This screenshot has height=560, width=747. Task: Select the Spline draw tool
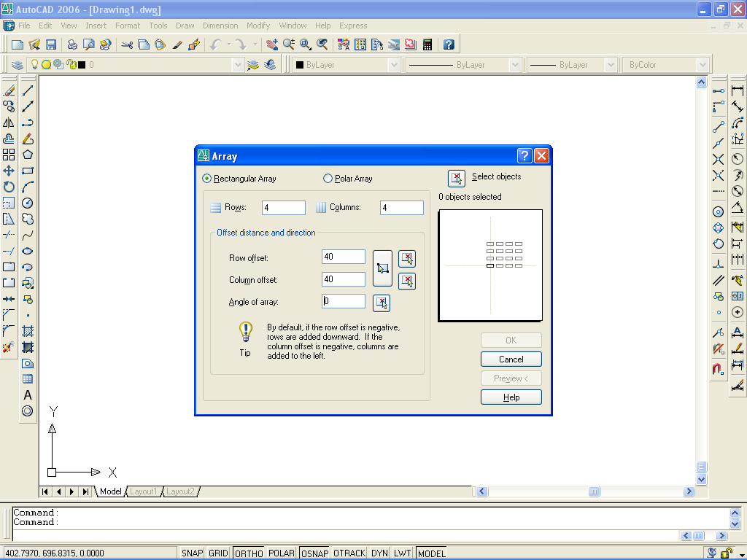pos(28,236)
